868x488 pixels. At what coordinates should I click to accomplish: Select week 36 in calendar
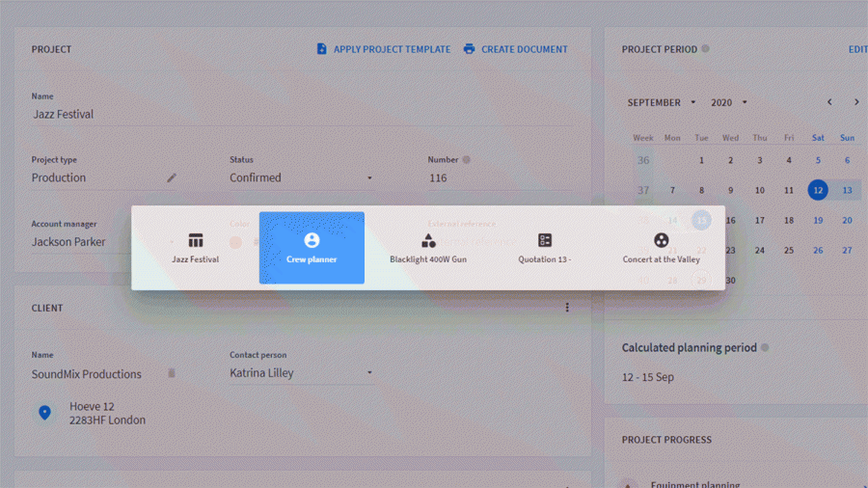pos(643,160)
